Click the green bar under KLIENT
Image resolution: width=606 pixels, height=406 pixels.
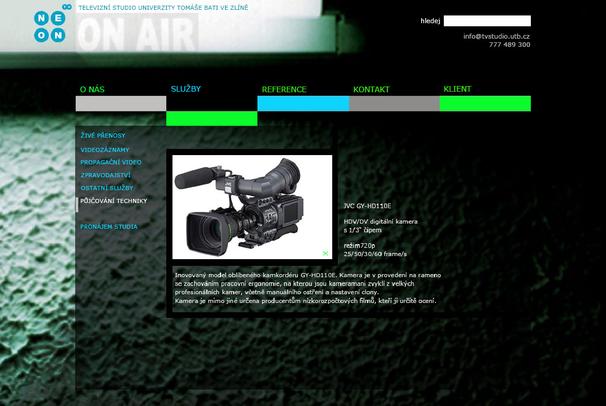(485, 103)
